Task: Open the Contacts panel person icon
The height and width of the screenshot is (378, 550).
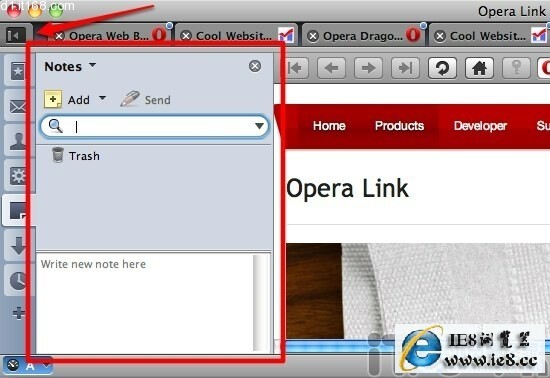Action: [18, 141]
